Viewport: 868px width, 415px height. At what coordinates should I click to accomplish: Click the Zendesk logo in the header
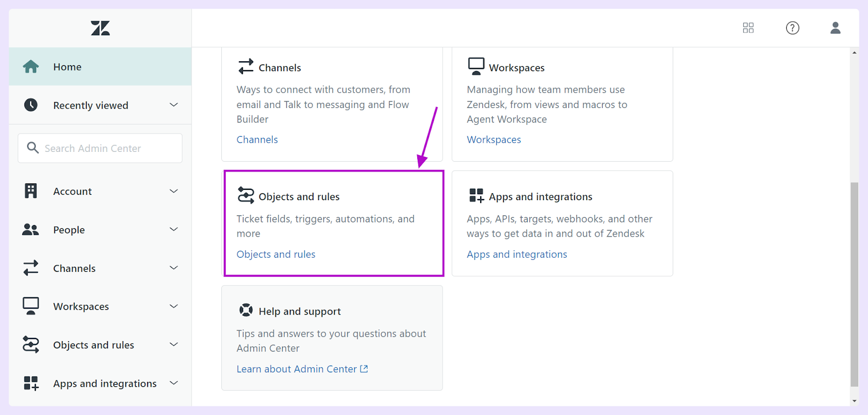click(x=100, y=28)
